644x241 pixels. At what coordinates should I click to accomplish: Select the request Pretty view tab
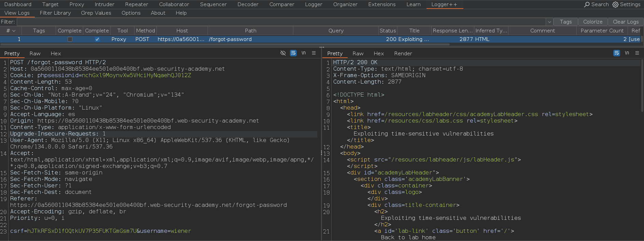[x=12, y=54]
